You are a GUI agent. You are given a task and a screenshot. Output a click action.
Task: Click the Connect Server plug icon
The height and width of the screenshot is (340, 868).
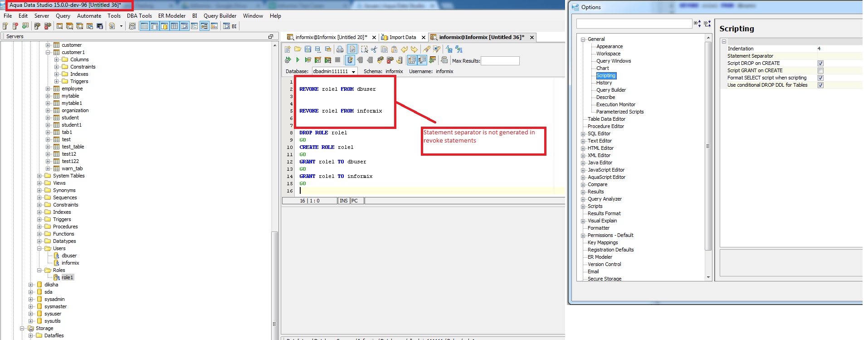point(38,26)
